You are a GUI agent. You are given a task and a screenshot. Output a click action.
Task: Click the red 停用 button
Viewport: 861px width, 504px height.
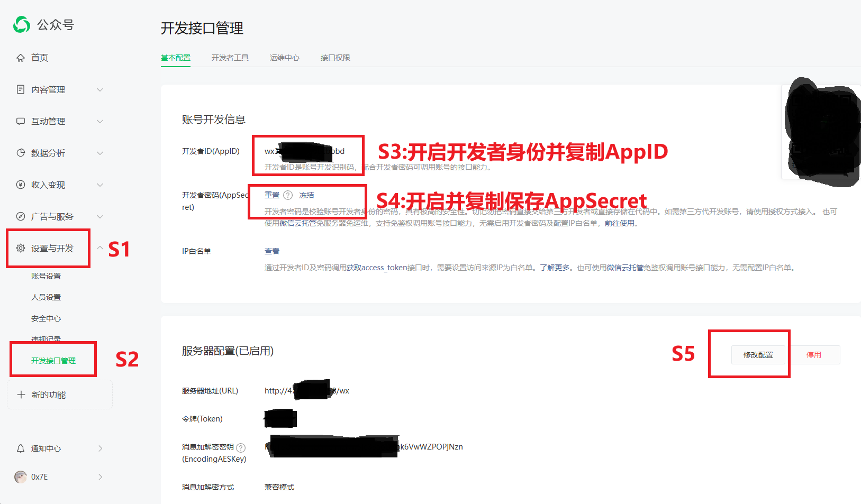click(x=813, y=355)
